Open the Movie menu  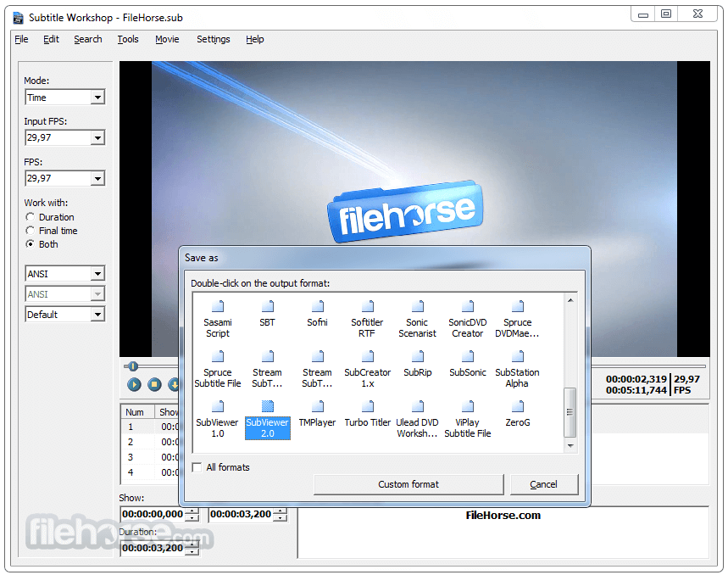point(167,40)
